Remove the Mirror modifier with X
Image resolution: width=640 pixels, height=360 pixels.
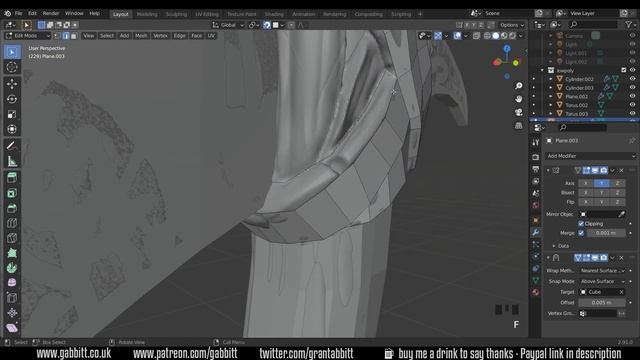coord(621,170)
